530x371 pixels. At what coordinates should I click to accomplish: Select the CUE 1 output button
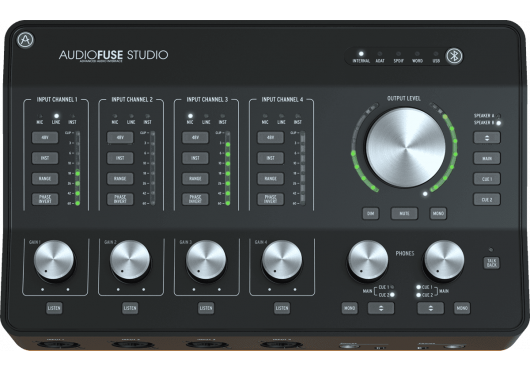click(x=487, y=179)
